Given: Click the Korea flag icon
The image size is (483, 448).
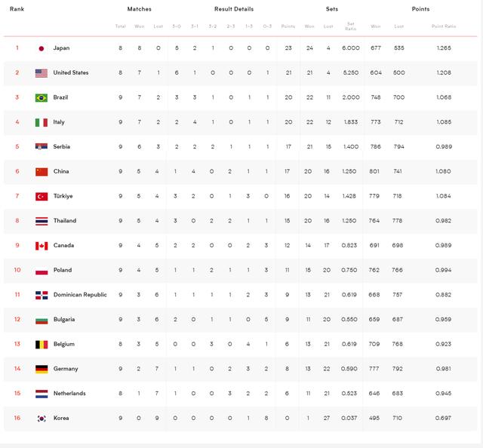Looking at the screenshot, I should pyautogui.click(x=42, y=418).
